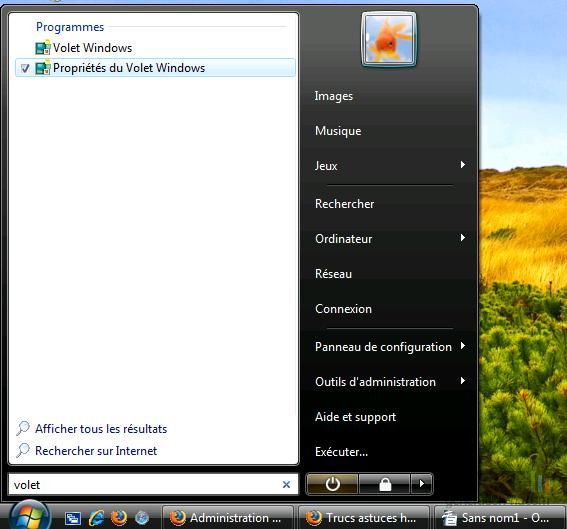Screen dimensions: 567x529
Task: Clear the search box with the X
Action: [286, 485]
